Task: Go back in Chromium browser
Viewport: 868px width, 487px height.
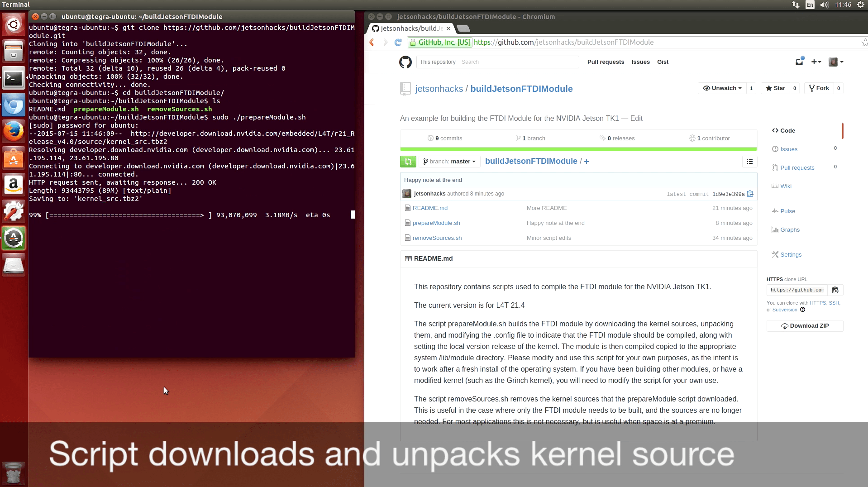Action: point(372,42)
